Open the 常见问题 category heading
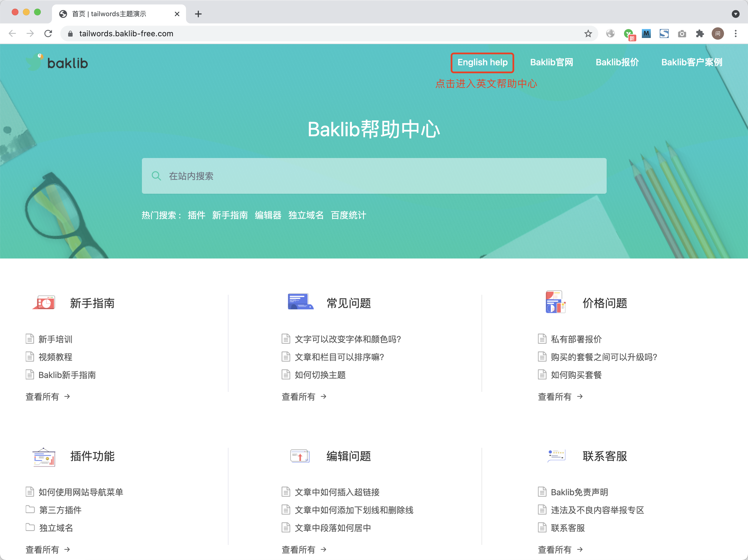748x560 pixels. [349, 303]
